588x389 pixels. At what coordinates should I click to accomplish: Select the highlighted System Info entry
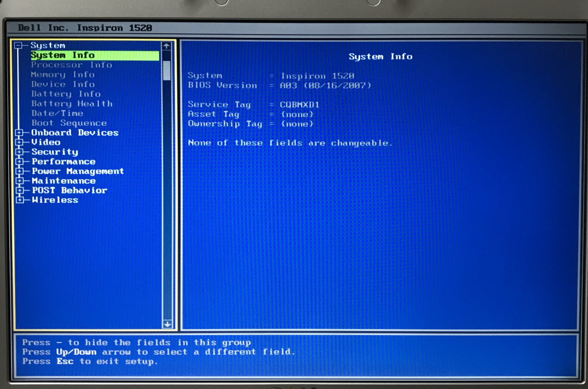(95, 55)
